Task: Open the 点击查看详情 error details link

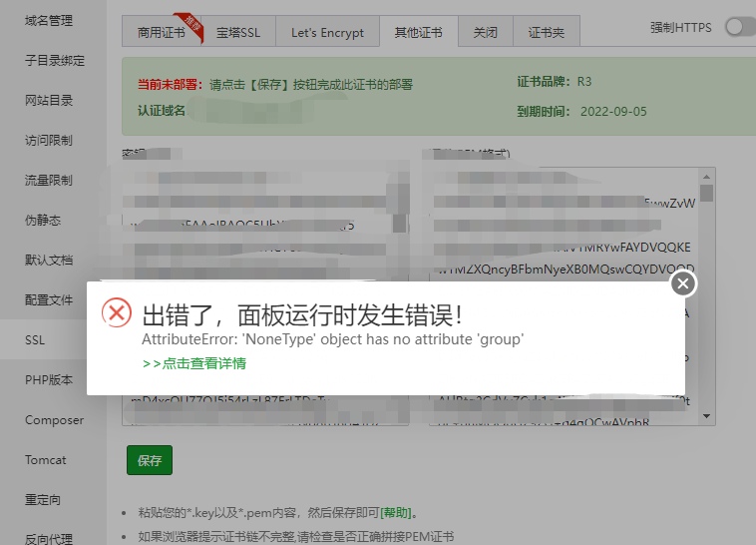Action: [x=194, y=363]
